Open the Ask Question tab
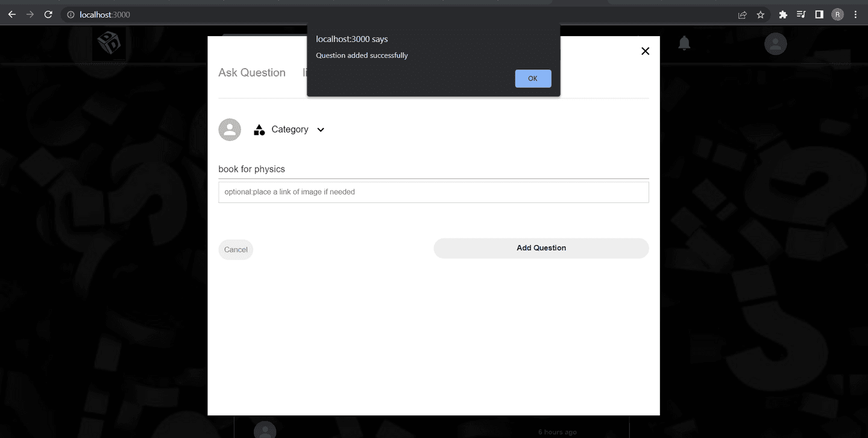 (252, 72)
